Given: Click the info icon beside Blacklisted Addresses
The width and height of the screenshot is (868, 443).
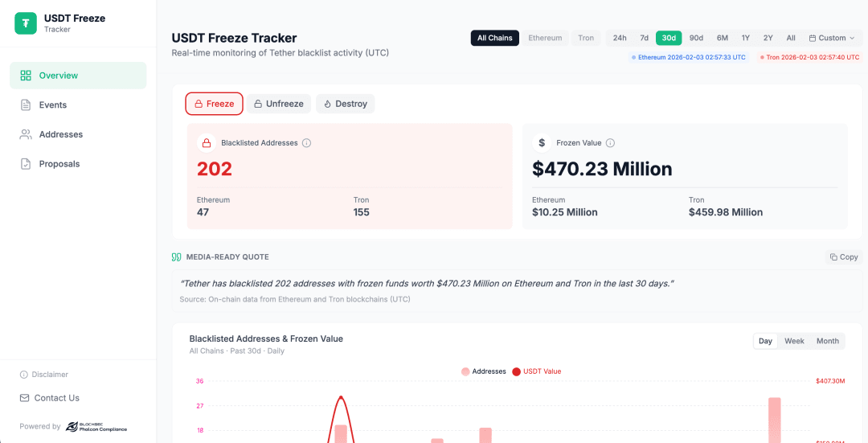Looking at the screenshot, I should coord(306,143).
